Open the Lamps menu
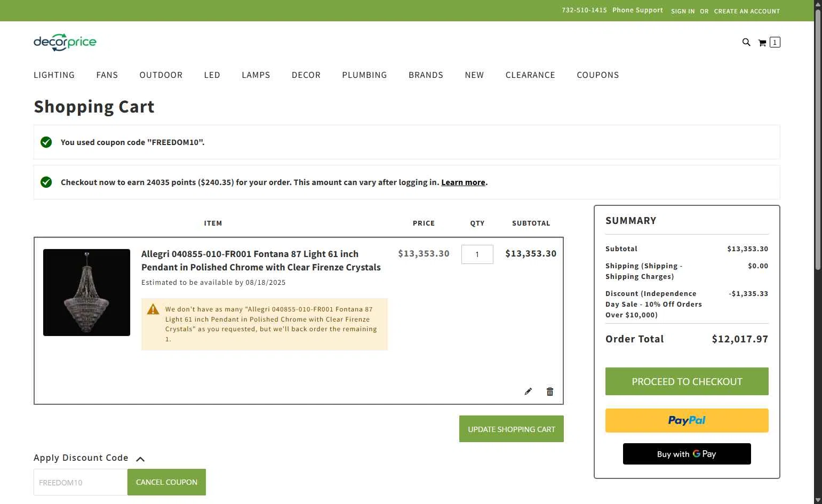This screenshot has width=822, height=504. click(256, 75)
